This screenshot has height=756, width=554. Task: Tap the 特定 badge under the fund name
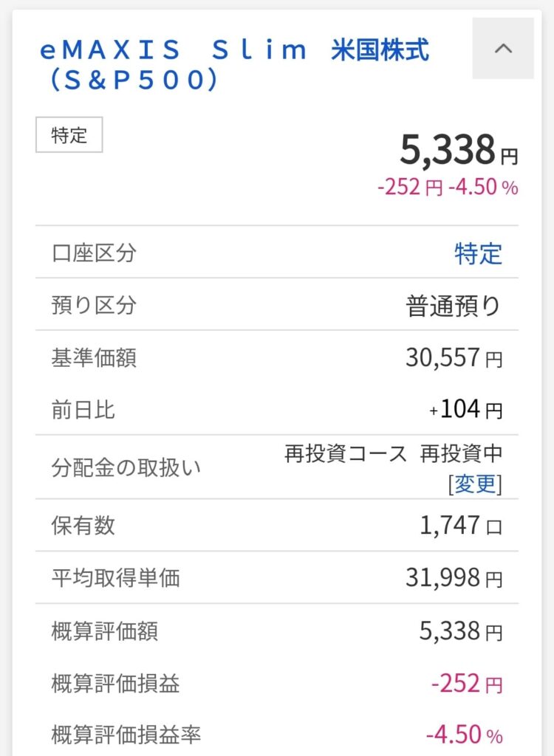point(69,136)
